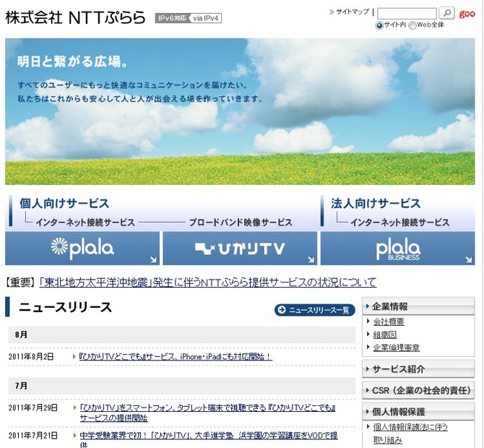
Task: Expand the CSR（企業の社会的責任） section
Action: pyautogui.click(x=418, y=390)
